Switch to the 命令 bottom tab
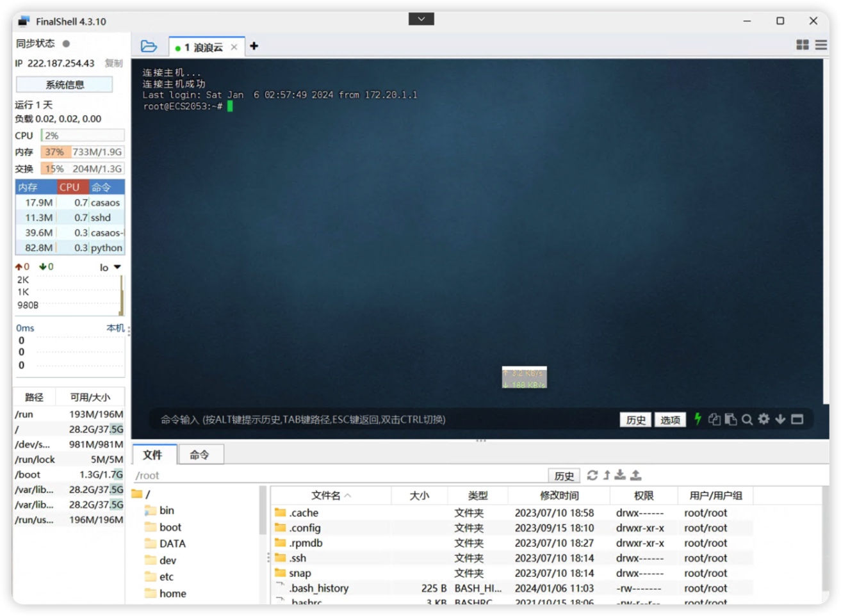 click(x=200, y=454)
